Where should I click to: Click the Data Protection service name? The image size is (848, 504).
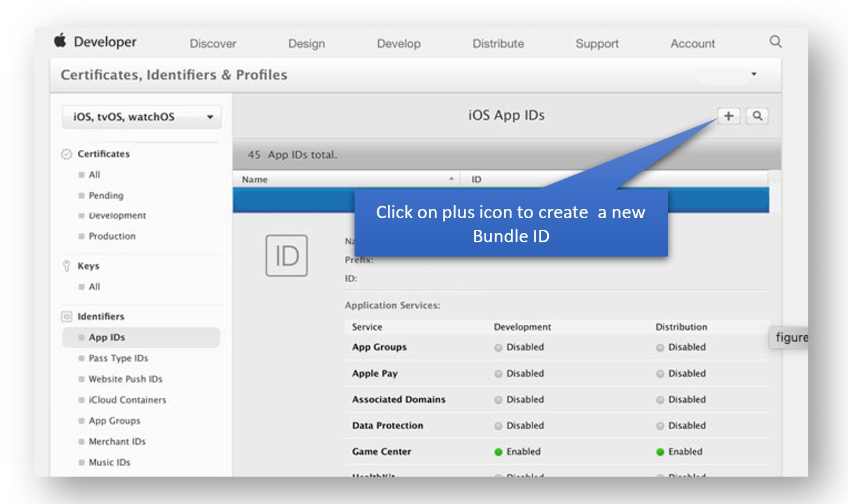pos(388,425)
